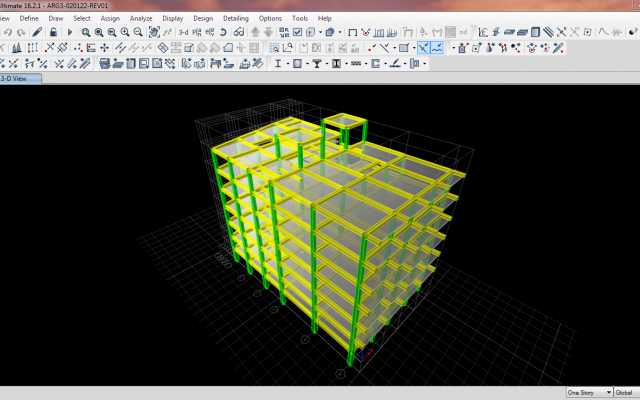640x400 pixels.
Task: Select the pencil edit icon
Action: coord(37,32)
